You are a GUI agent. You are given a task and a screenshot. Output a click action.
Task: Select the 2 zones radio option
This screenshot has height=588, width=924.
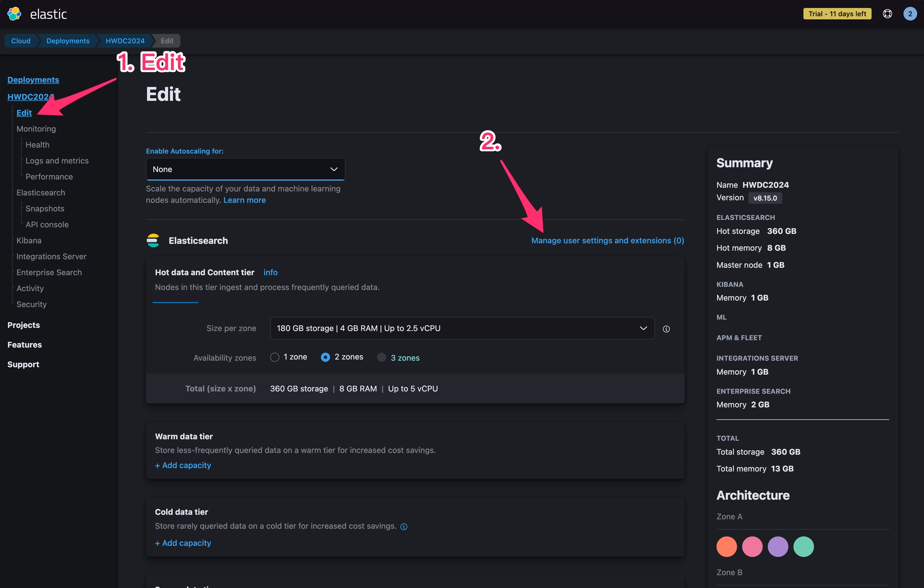pyautogui.click(x=325, y=357)
